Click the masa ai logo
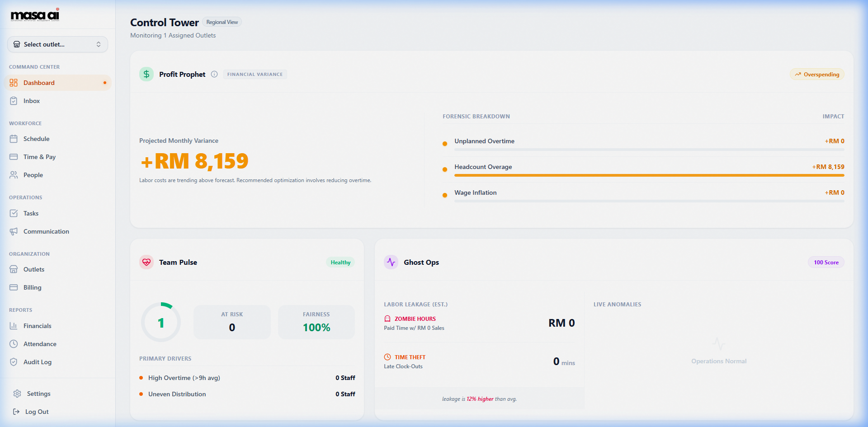 [x=35, y=15]
